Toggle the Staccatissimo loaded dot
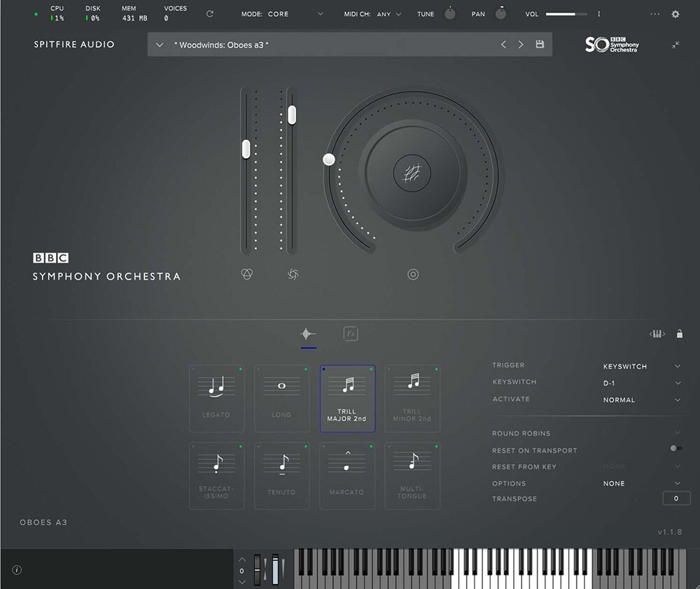The height and width of the screenshot is (589, 700). click(x=241, y=447)
